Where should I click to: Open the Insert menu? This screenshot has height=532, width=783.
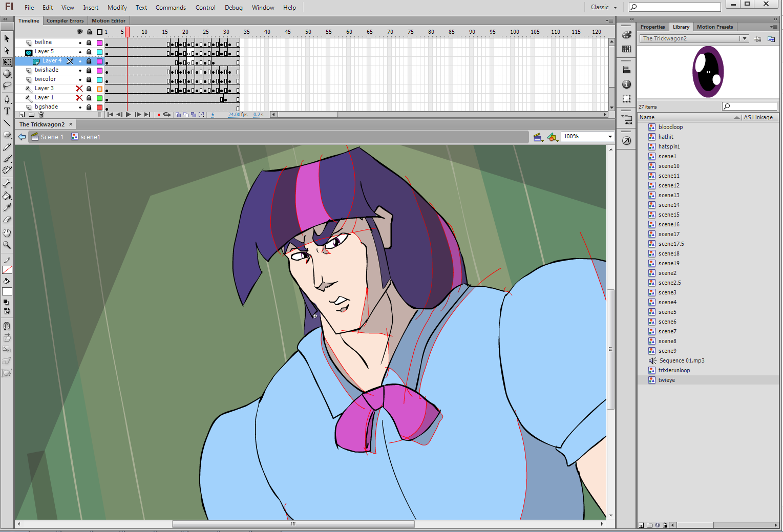[91, 8]
